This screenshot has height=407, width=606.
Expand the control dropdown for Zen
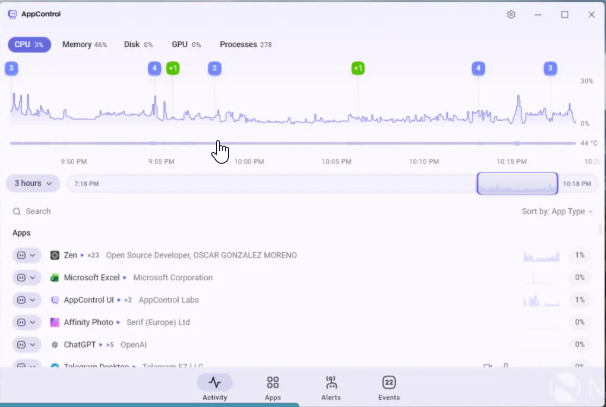(x=27, y=255)
